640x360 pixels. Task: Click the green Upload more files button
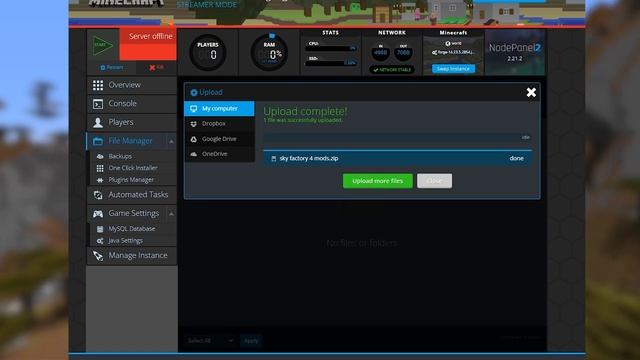(x=378, y=181)
